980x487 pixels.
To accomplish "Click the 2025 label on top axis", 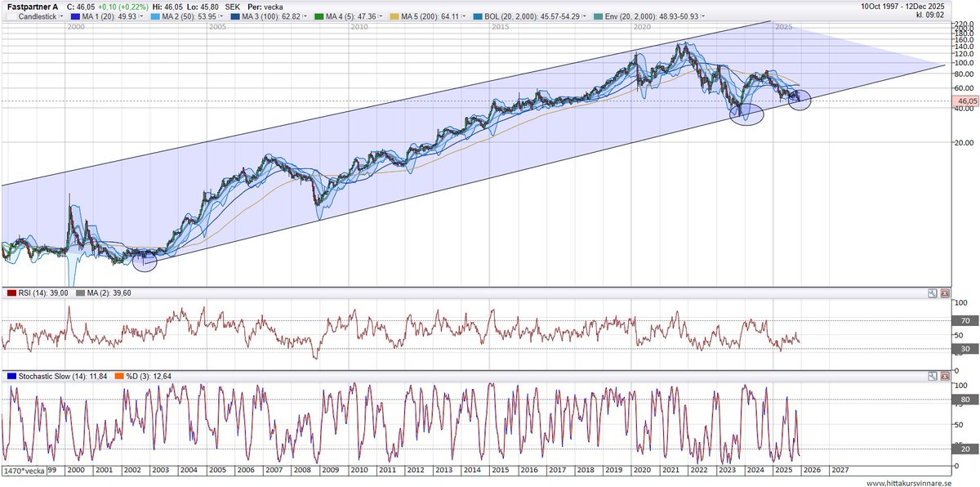I will tap(784, 27).
